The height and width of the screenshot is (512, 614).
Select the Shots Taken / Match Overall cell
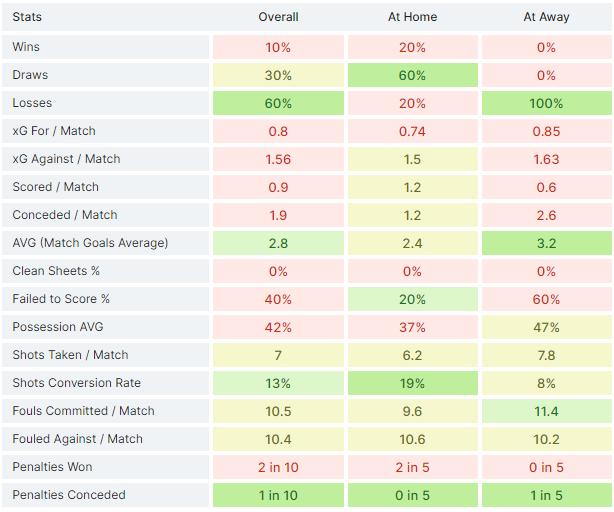[278, 355]
